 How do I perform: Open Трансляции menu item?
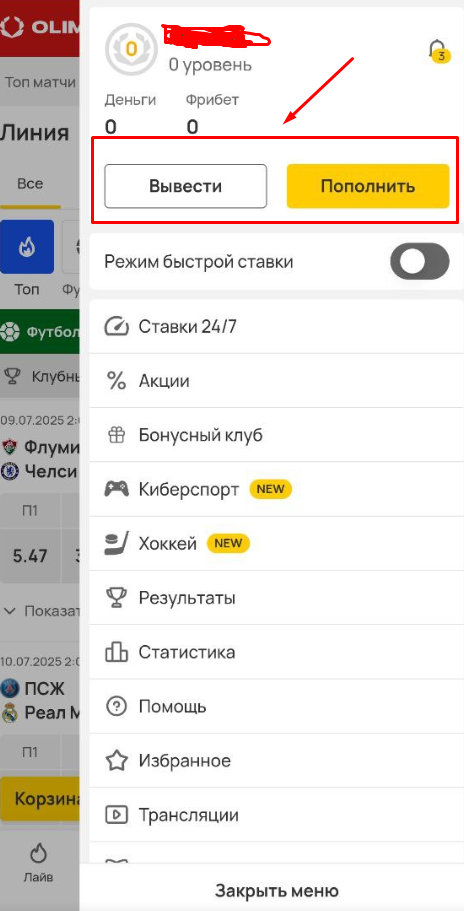[x=276, y=815]
